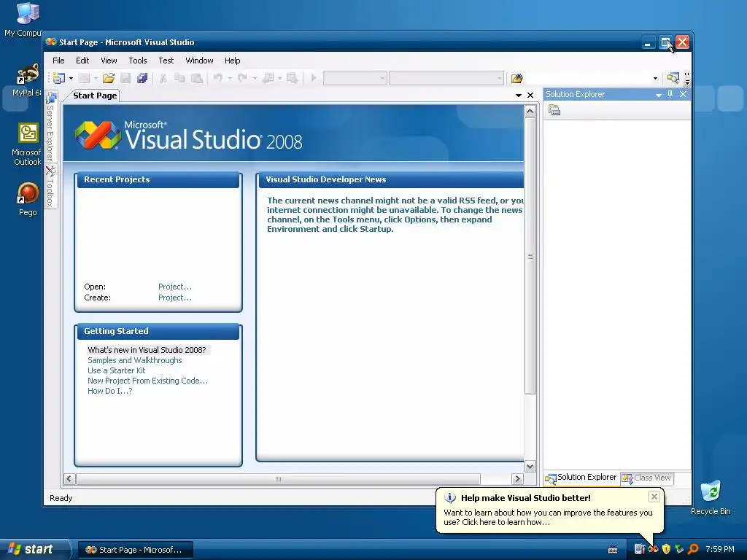Open the Solution Platforms combo box
The height and width of the screenshot is (560, 747).
click(446, 78)
